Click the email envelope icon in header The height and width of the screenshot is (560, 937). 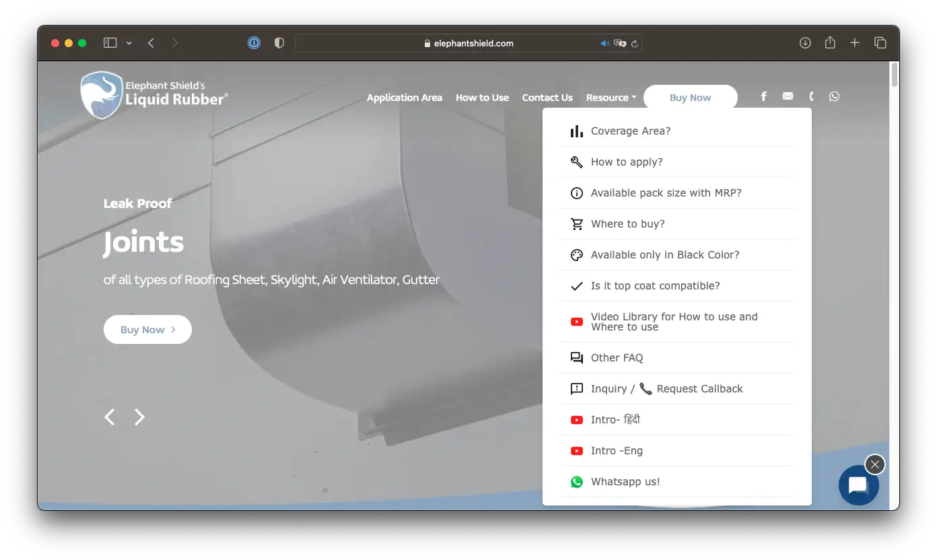click(788, 96)
